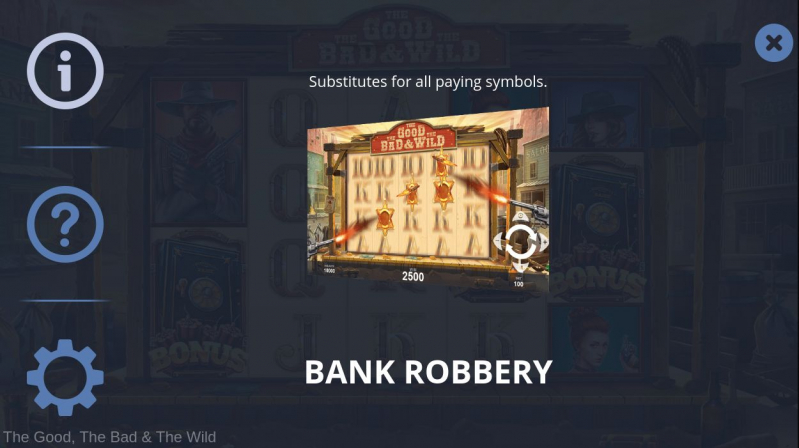The height and width of the screenshot is (448, 799).
Task: Close the info overlay with X
Action: (x=774, y=43)
